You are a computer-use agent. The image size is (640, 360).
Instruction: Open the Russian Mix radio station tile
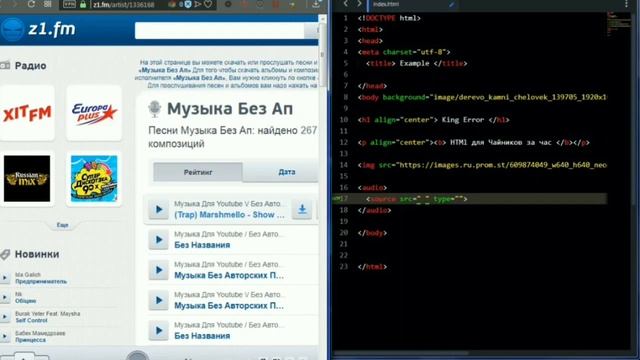(x=27, y=178)
